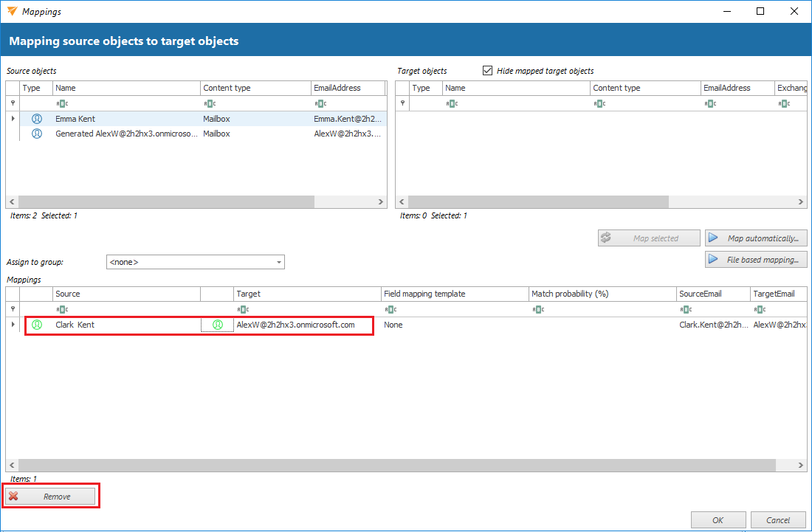
Task: Expand the Clark Kent mapping row arrow
Action: pos(13,325)
